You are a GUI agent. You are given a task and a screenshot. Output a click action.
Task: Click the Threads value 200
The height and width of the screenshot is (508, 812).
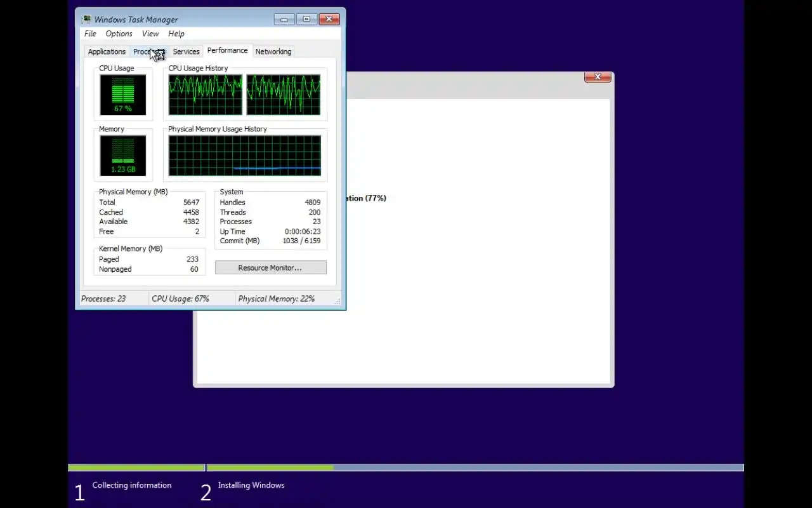coord(315,212)
